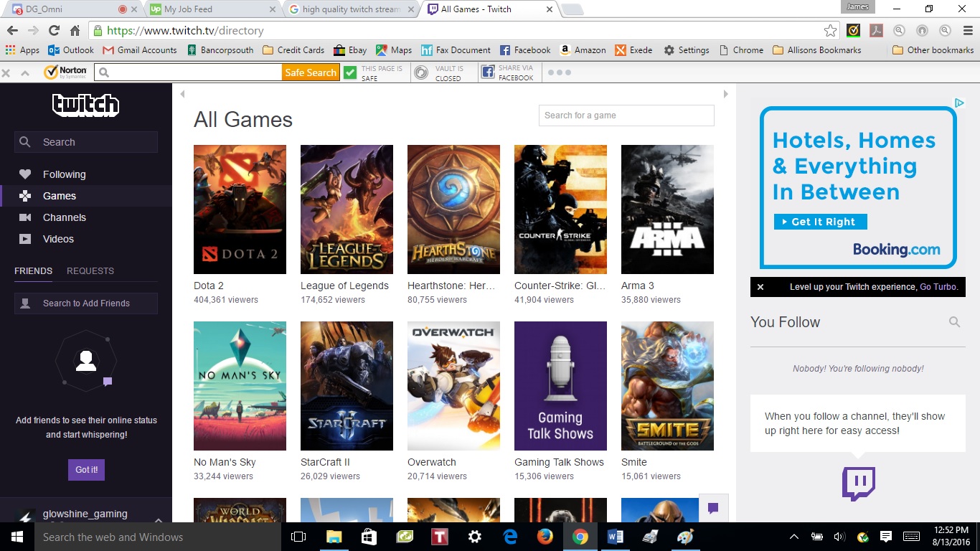Go to browser home page
980x551 pixels.
point(75,30)
